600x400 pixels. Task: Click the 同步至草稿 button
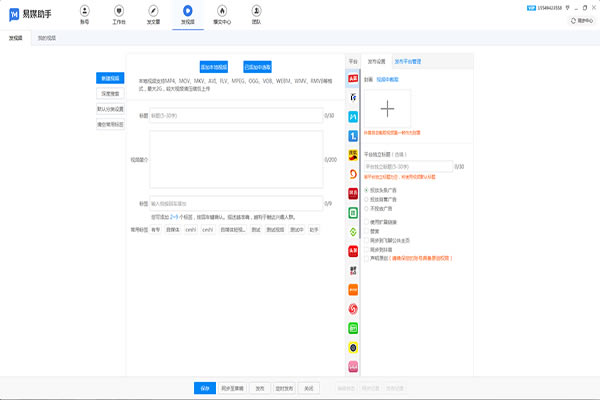(x=233, y=388)
